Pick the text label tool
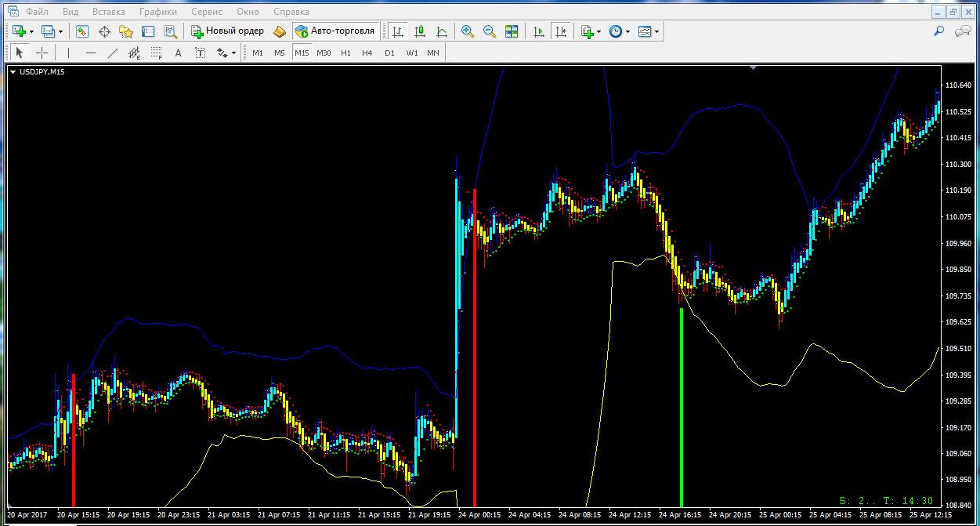This screenshot has width=980, height=526. (x=178, y=53)
